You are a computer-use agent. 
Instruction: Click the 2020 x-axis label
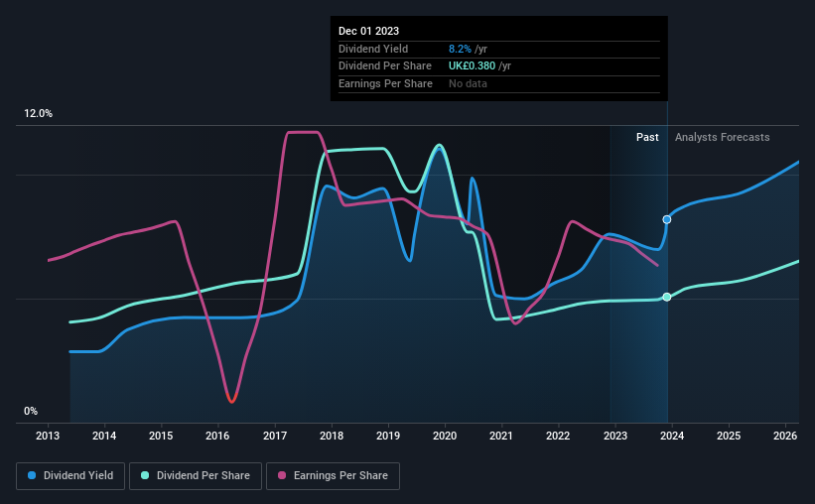[x=445, y=436]
